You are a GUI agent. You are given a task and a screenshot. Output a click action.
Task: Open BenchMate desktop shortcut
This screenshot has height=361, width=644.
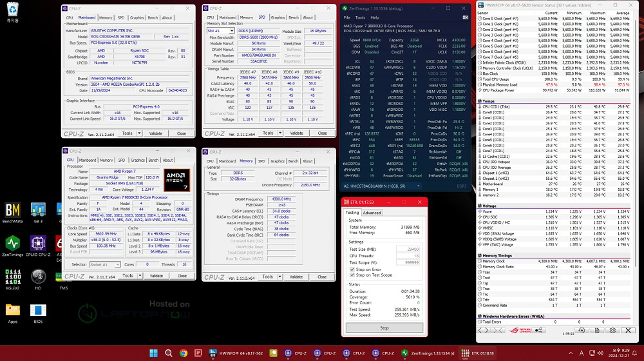[13, 212]
